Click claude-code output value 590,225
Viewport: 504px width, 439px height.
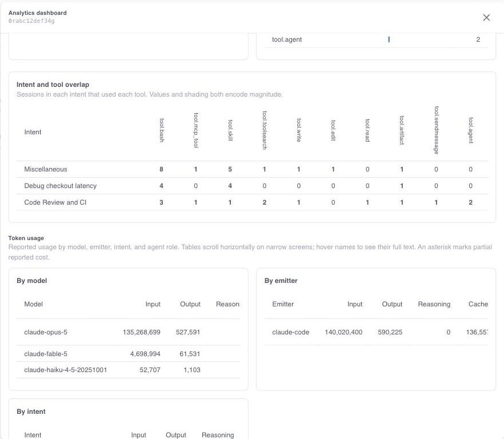390,332
